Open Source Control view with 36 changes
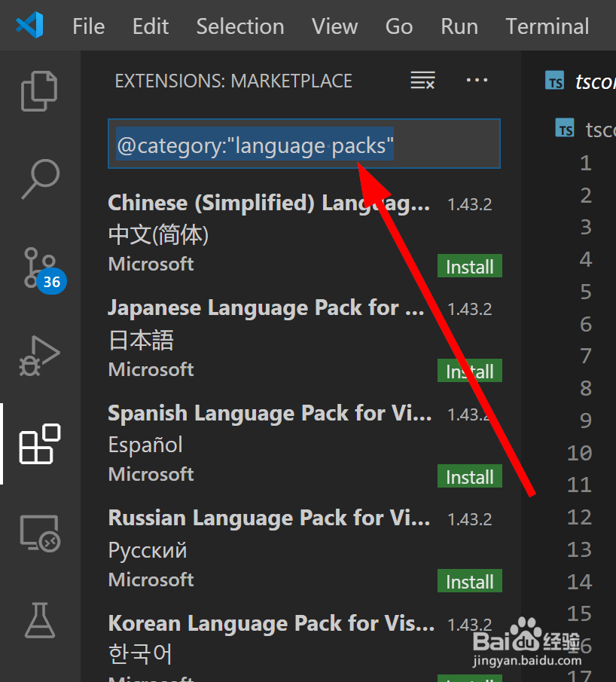Viewport: 616px width, 682px height. [x=44, y=270]
